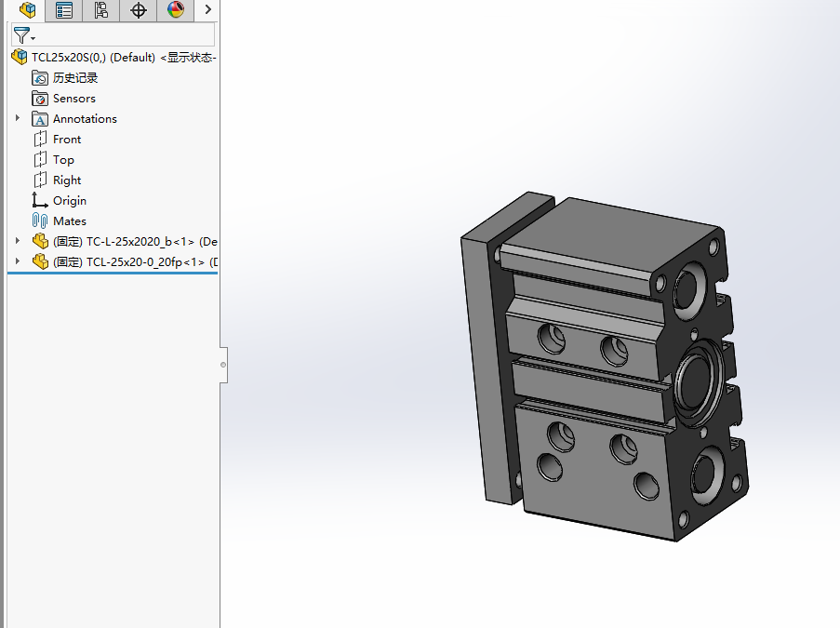Screen dimensions: 840x628
Task: Select the Top plane label
Action: (63, 160)
